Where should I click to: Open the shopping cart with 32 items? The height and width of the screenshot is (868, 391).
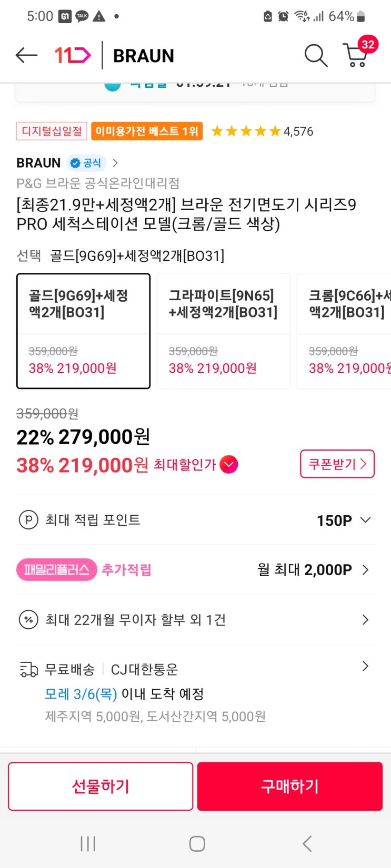tap(356, 55)
